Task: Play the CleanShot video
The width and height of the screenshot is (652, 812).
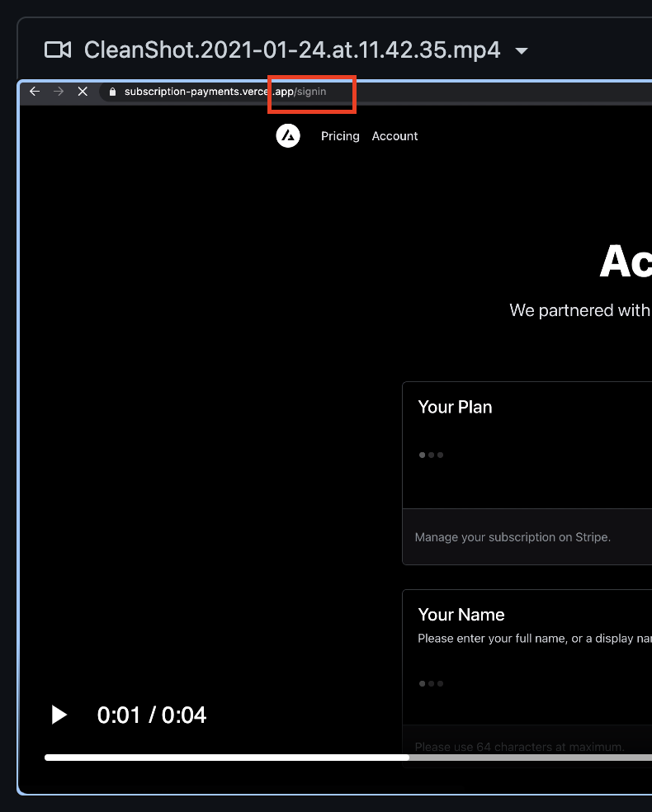Action: (59, 715)
